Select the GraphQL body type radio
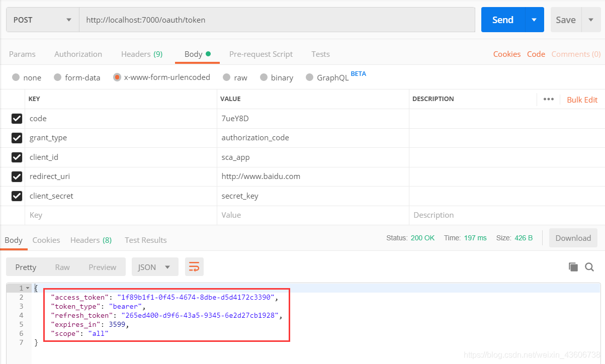Viewport: 605px width, 364px height. click(309, 77)
